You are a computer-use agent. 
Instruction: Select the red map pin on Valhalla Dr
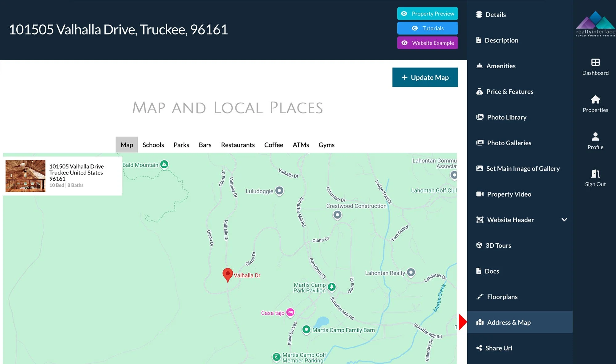point(228,273)
